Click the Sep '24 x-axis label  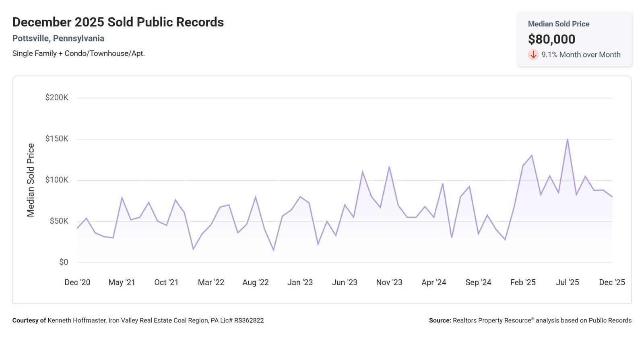[x=478, y=282]
